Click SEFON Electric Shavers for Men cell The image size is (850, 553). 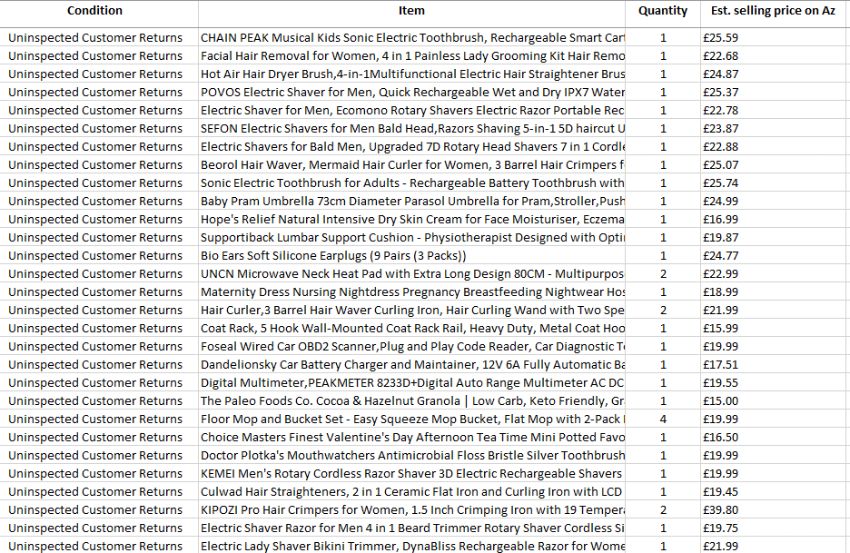coord(412,128)
